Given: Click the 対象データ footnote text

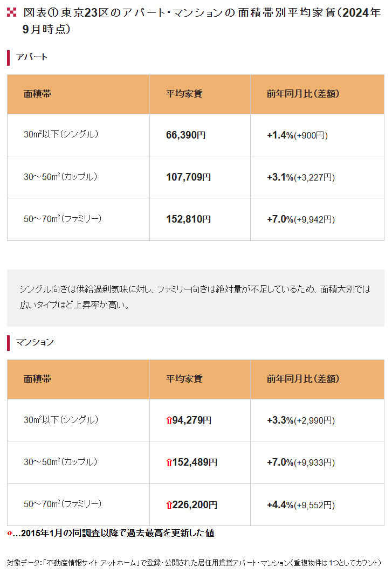Looking at the screenshot, I should pos(194,563).
